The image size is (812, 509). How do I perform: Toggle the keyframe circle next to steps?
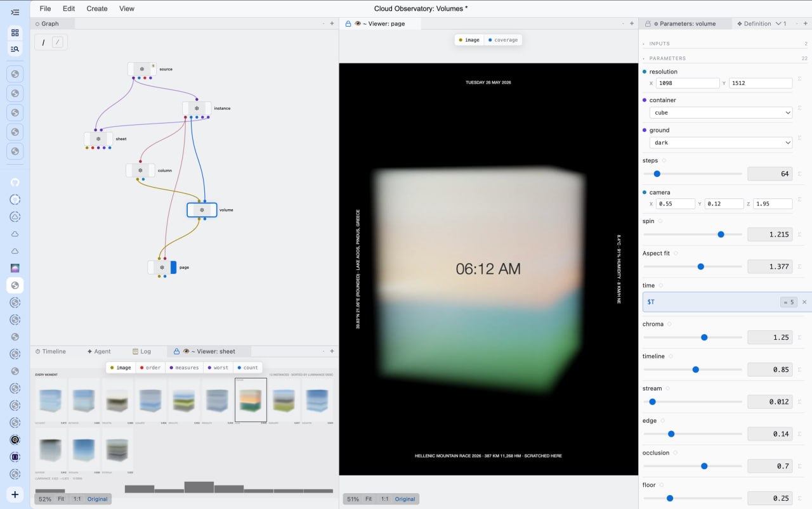(x=664, y=160)
